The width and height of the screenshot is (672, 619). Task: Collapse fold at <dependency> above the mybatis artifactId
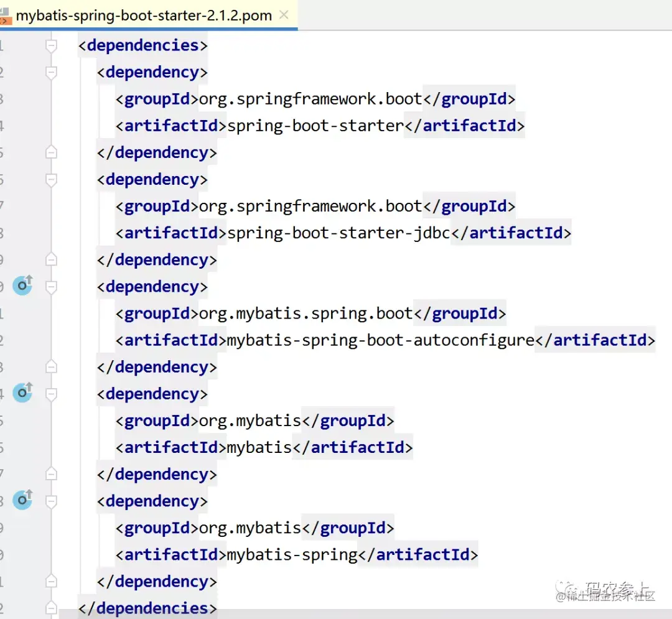point(51,394)
